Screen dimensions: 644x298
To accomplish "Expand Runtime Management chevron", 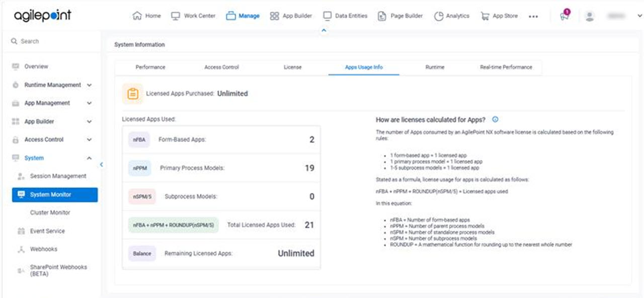I will click(x=90, y=85).
